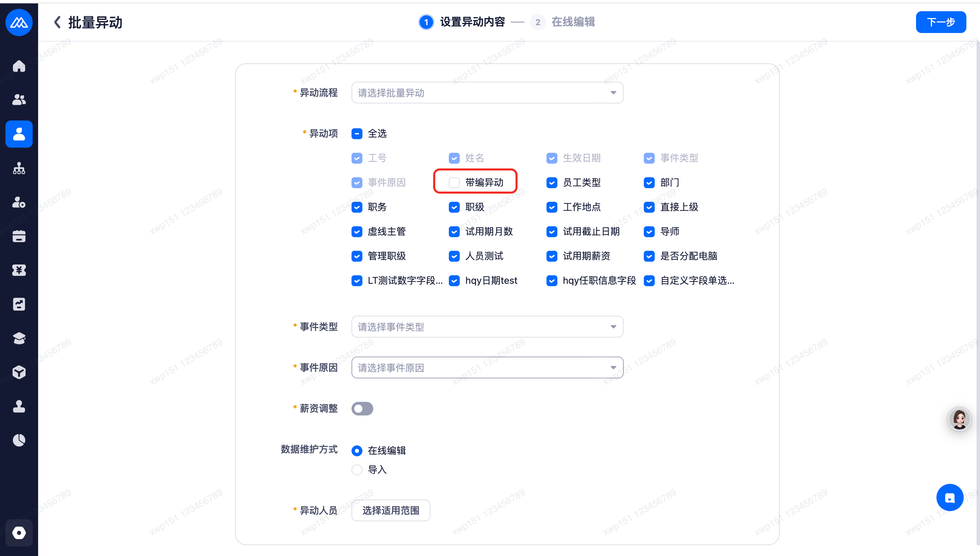Screen dimensions: 980x556
Task: Select the 导入 radio option
Action: (x=357, y=470)
